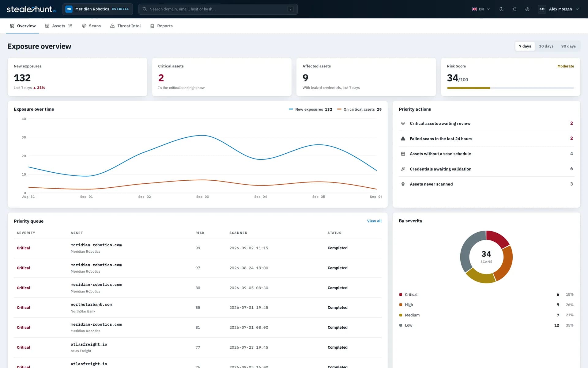Click the Assets tab icon
Image resolution: width=588 pixels, height=368 pixels.
(x=47, y=26)
